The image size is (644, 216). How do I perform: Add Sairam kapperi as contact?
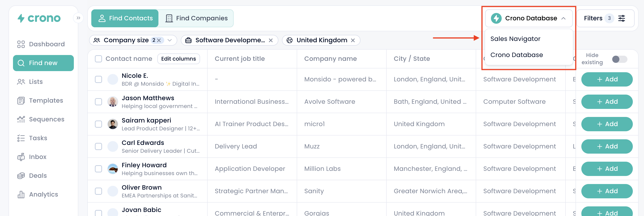[607, 124]
